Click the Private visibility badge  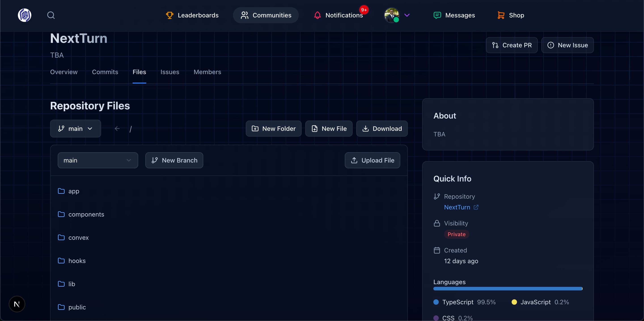pyautogui.click(x=456, y=234)
